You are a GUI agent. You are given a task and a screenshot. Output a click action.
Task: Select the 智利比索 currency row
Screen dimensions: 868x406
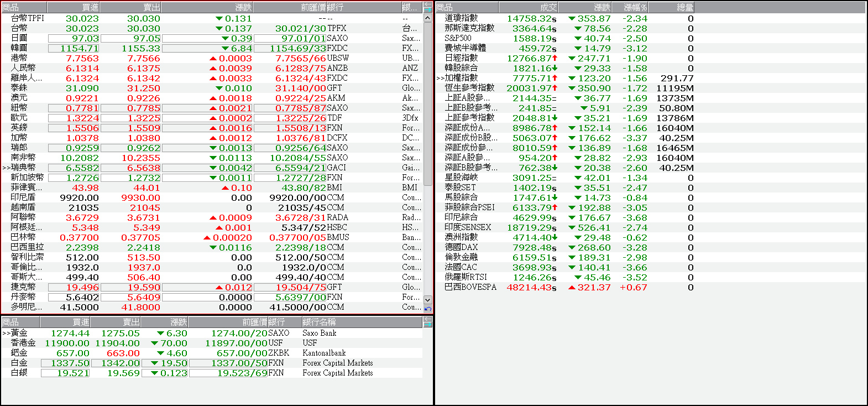pyautogui.click(x=212, y=257)
